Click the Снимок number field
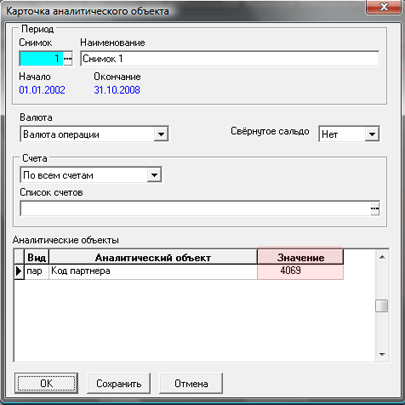The height and width of the screenshot is (405, 405). [x=41, y=59]
